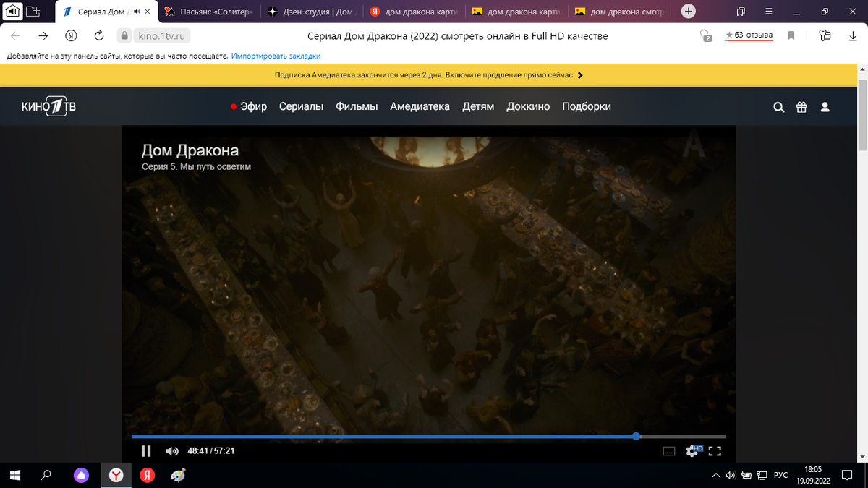The width and height of the screenshot is (868, 488).
Task: Open the Эфир live section
Action: (249, 106)
